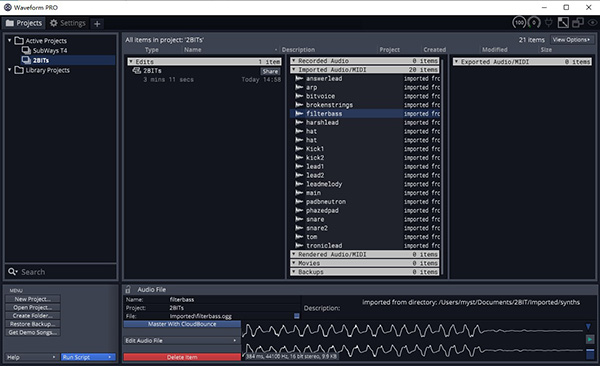Image resolution: width=600 pixels, height=366 pixels.
Task: Sort by the Description column header
Action: [298, 50]
